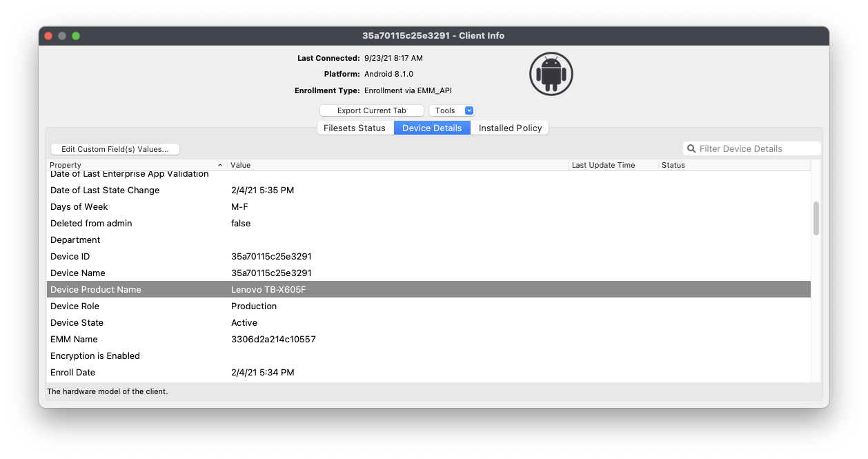Screen dimensions: 868x459
Task: Click the Last Connected 9/23/21 8:17 AM value
Action: pos(393,58)
